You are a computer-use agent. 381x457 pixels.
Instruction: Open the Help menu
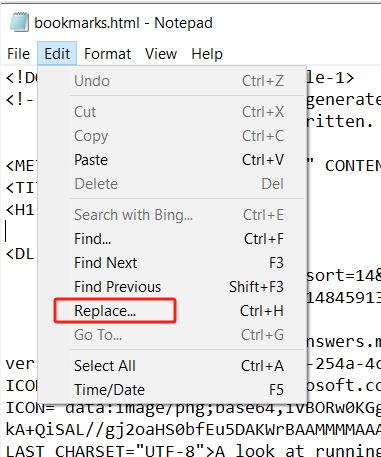[207, 54]
